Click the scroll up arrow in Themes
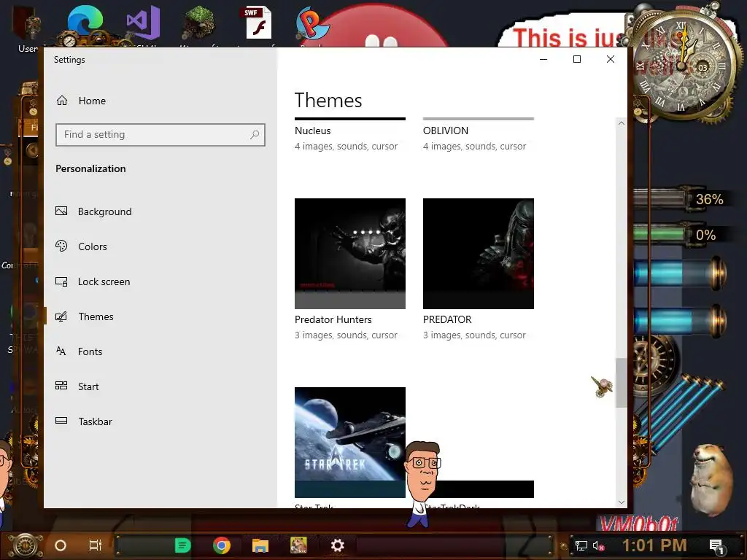This screenshot has width=747, height=560. [622, 123]
